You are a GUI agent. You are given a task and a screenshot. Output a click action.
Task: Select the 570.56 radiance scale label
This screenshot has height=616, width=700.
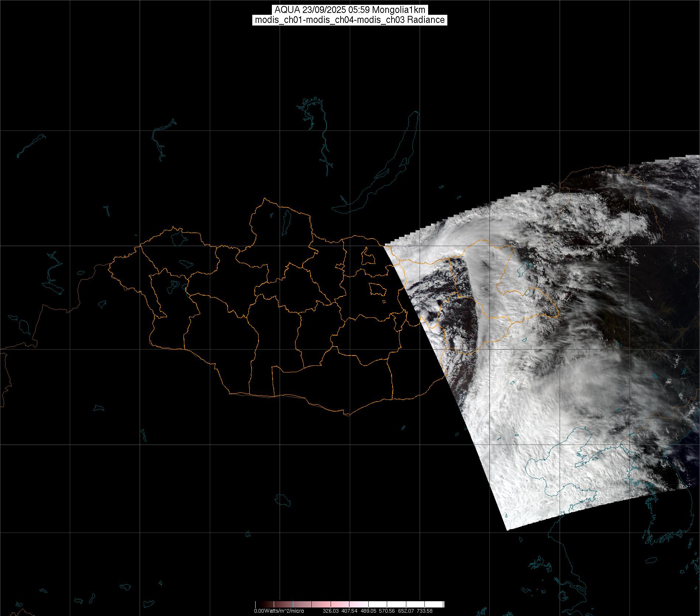387,611
